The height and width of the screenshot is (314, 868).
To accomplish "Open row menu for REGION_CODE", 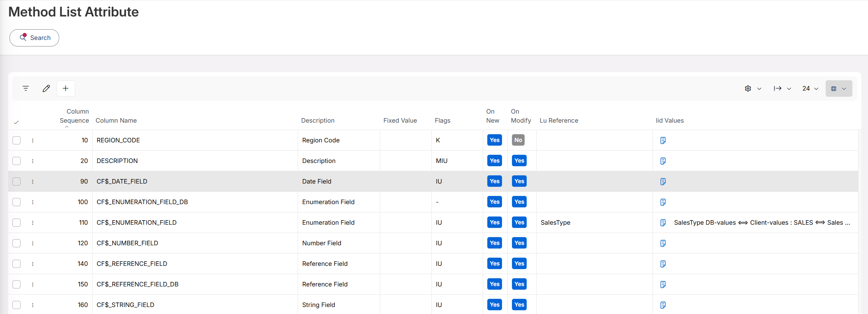I will pos(32,140).
